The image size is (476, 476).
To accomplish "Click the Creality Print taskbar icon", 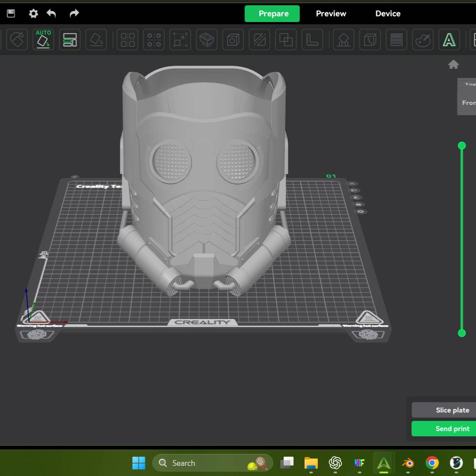I will [384, 463].
